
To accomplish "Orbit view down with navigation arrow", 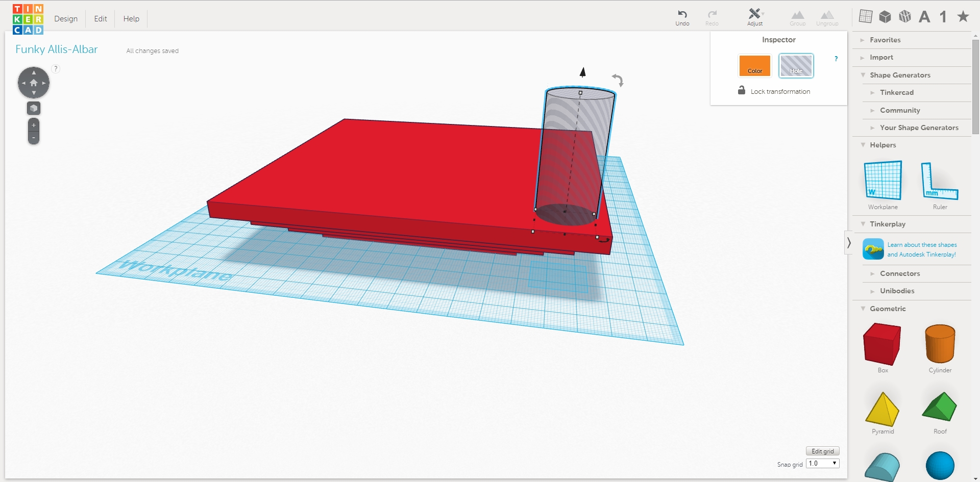I will click(34, 93).
